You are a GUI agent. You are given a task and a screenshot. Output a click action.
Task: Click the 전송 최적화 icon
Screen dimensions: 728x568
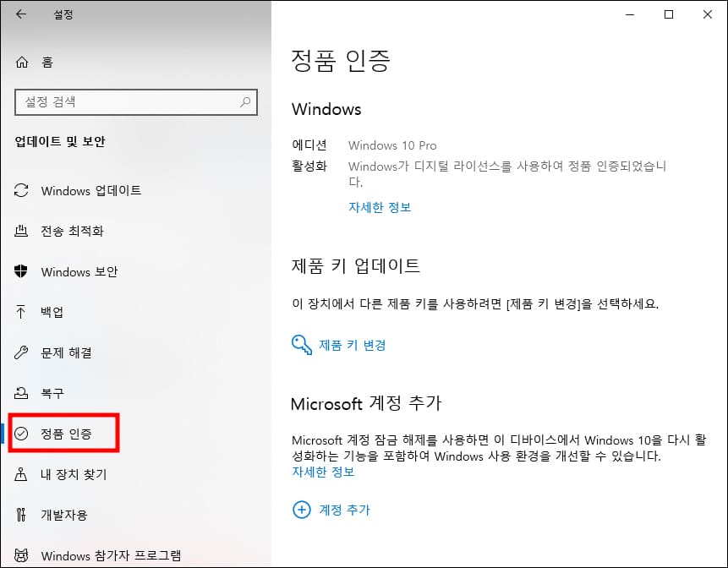(21, 231)
